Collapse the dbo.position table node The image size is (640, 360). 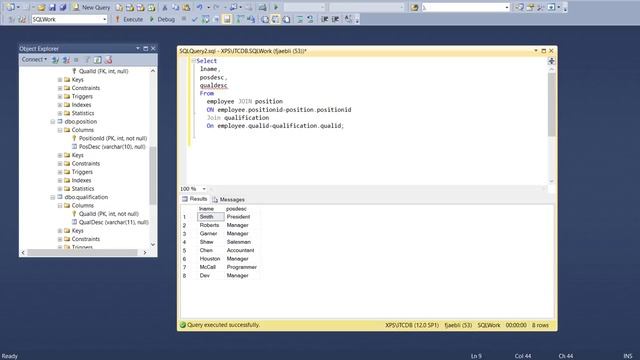[53, 122]
